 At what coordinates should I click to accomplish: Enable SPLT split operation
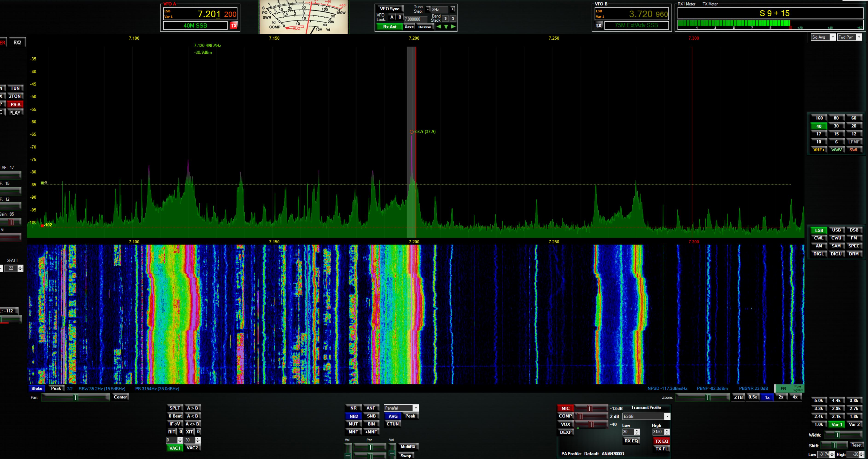tap(175, 408)
